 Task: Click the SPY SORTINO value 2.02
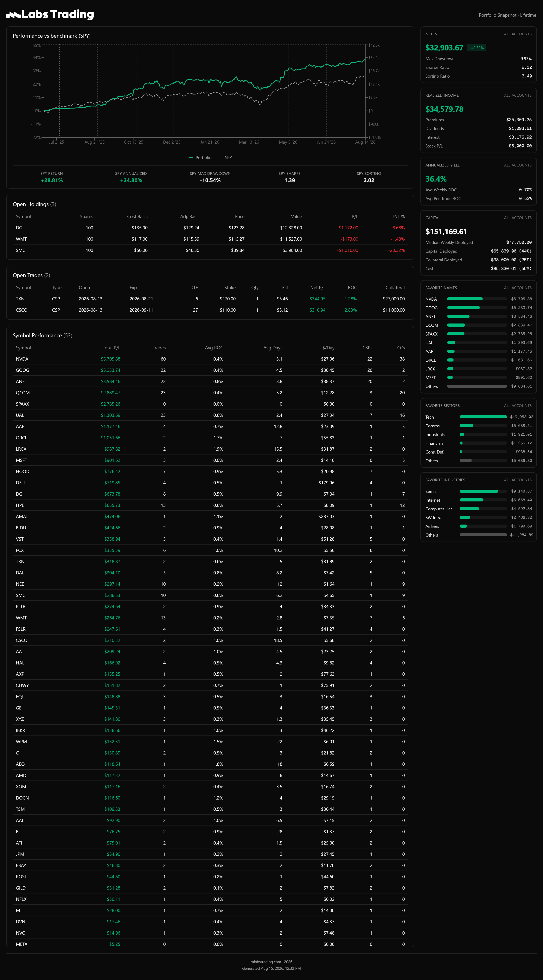click(x=369, y=180)
